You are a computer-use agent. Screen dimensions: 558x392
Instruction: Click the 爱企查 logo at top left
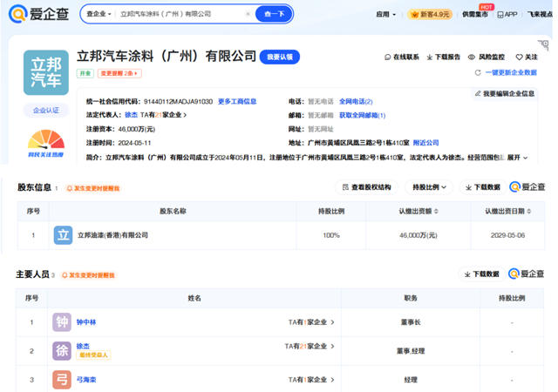coord(38,14)
